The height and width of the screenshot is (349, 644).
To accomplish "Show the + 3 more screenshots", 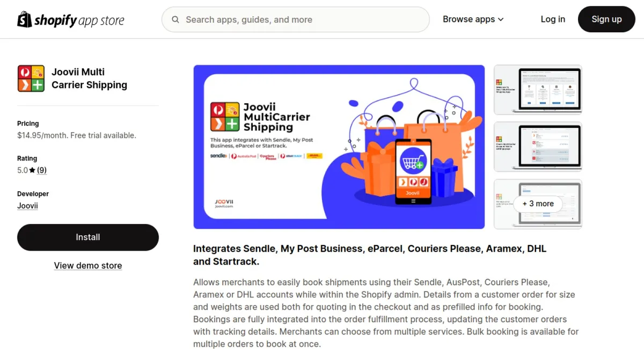I will [538, 204].
